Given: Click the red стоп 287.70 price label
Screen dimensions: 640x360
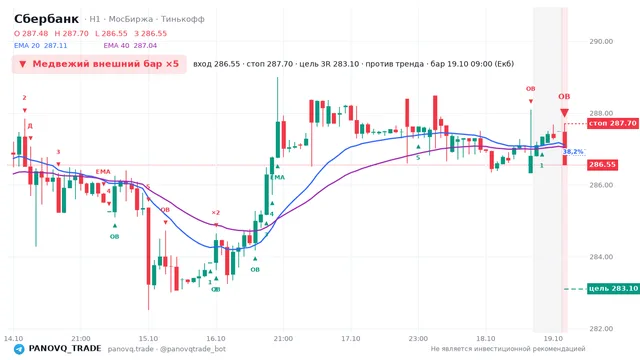Looking at the screenshot, I should (613, 123).
